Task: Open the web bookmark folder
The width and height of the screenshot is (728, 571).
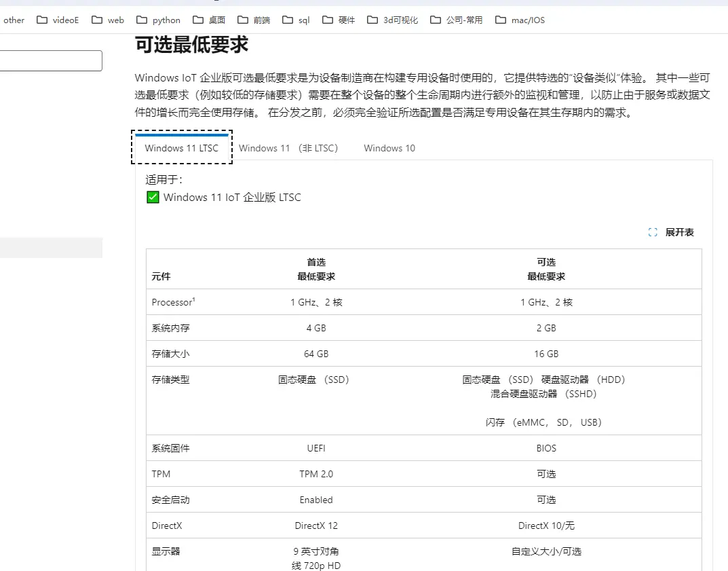Action: (108, 20)
